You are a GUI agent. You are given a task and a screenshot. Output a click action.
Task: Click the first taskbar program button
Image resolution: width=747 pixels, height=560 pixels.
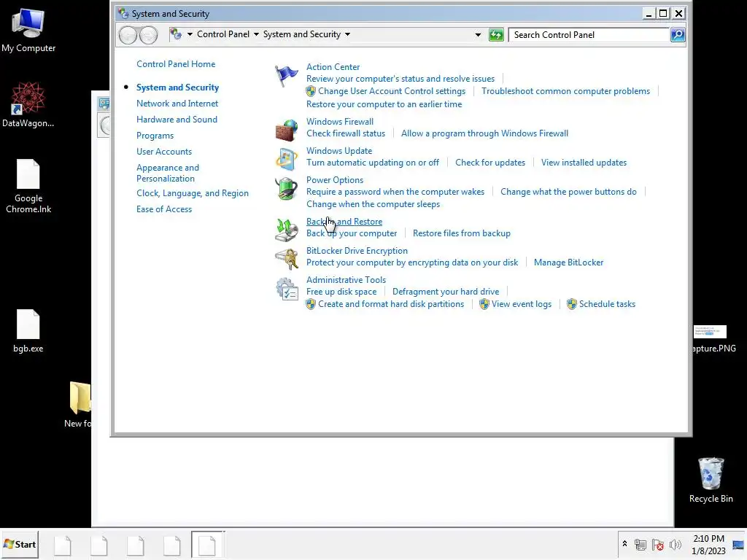click(63, 545)
